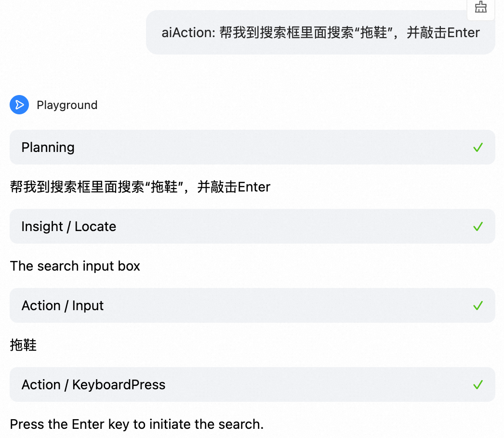
Task: Expand the Planning step
Action: pyautogui.click(x=48, y=148)
